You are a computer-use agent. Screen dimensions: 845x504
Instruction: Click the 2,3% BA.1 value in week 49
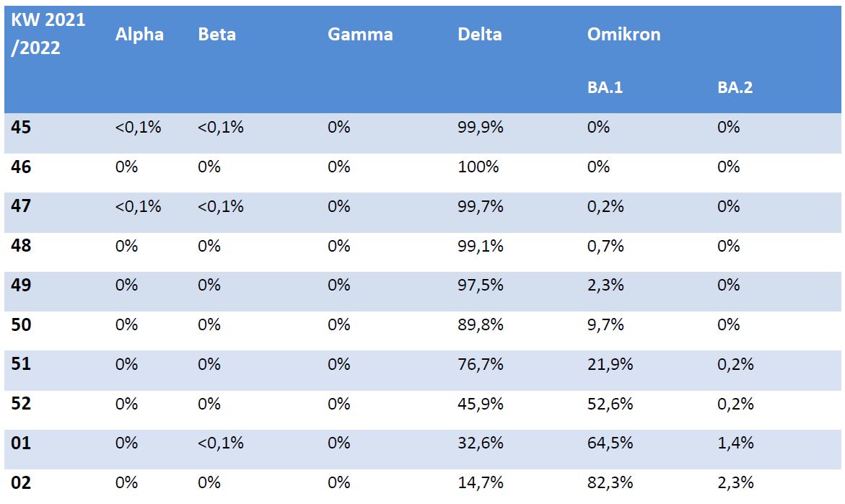coord(605,286)
